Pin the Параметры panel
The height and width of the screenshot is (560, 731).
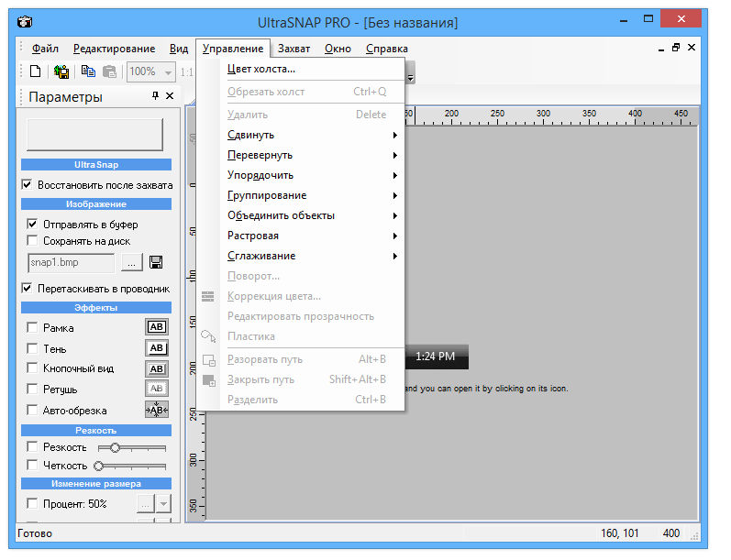click(155, 95)
